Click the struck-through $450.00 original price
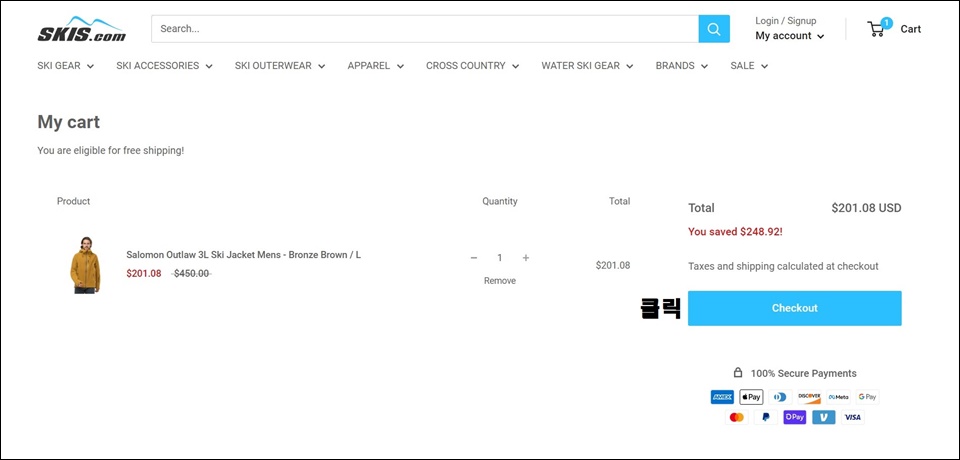Image resolution: width=960 pixels, height=460 pixels. (x=192, y=274)
